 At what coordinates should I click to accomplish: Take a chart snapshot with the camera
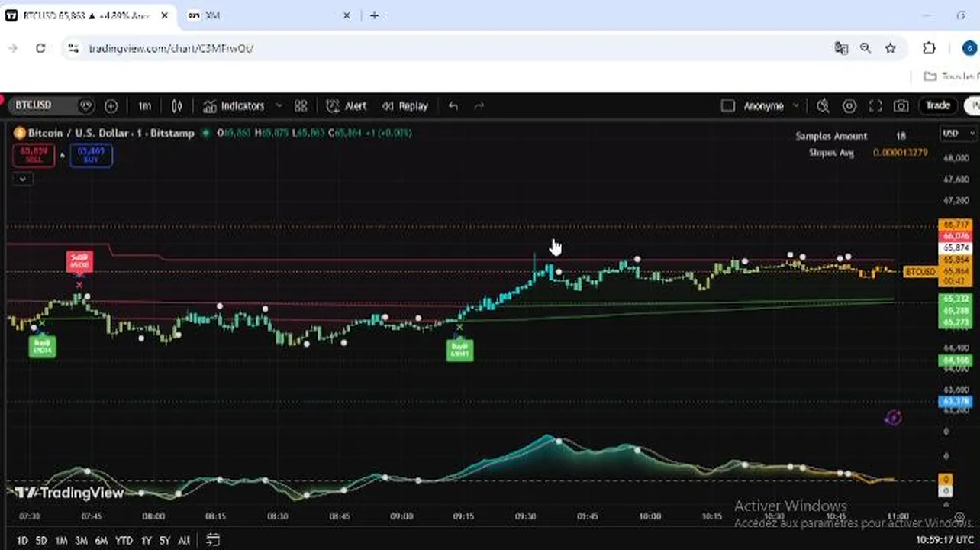901,106
